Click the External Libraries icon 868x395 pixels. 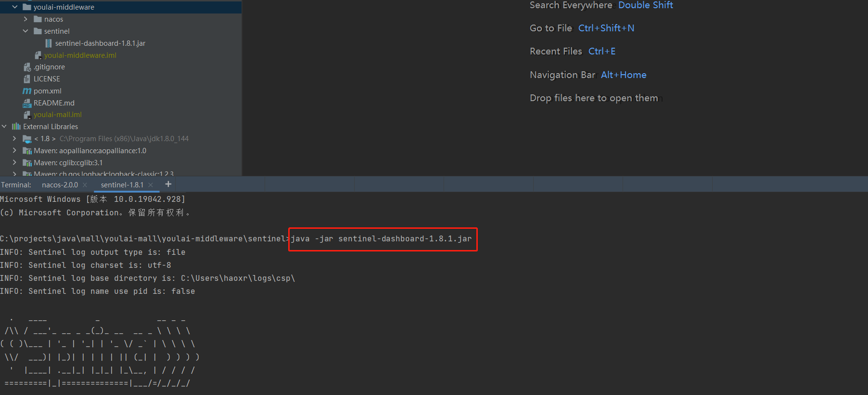[x=16, y=127]
